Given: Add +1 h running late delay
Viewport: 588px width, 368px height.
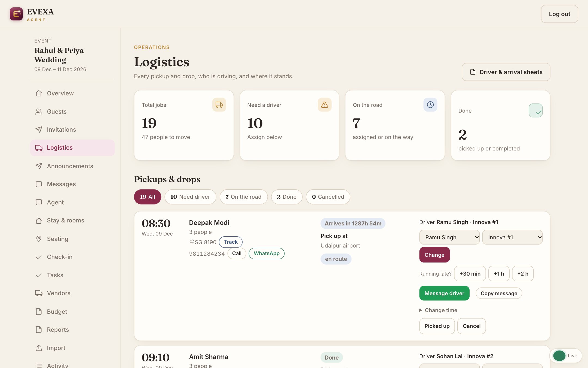Looking at the screenshot, I should tap(499, 274).
